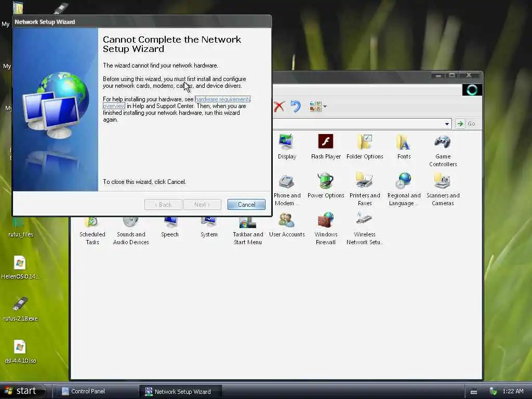The width and height of the screenshot is (532, 399).
Task: Click the red X delete toolbar icon
Action: tap(279, 107)
